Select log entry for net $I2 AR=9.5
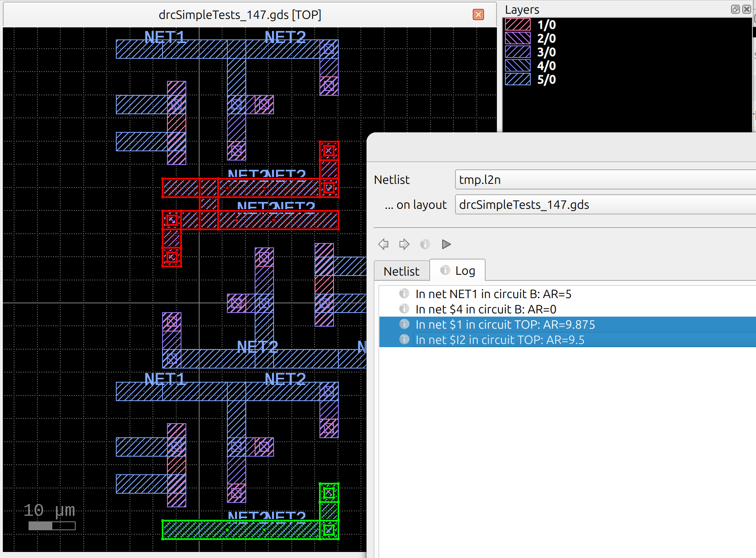The width and height of the screenshot is (756, 558). 500,340
